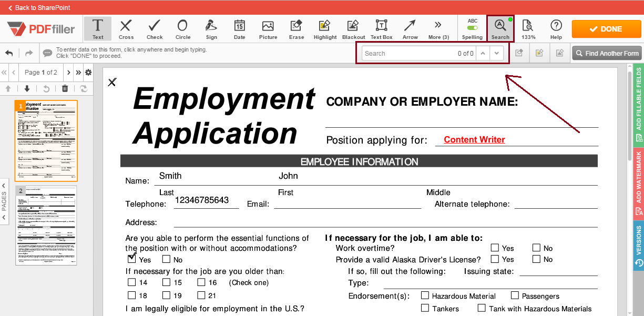
Task: Select the Circle tool
Action: click(183, 29)
